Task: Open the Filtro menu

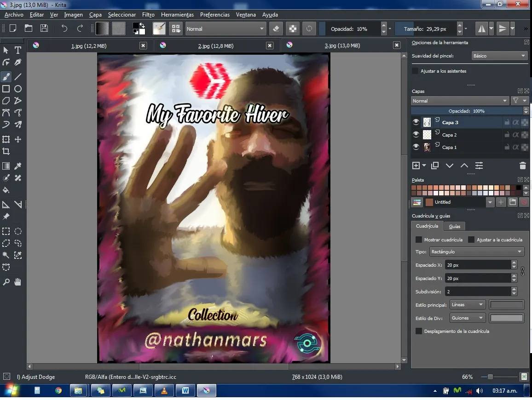Action: (x=148, y=15)
